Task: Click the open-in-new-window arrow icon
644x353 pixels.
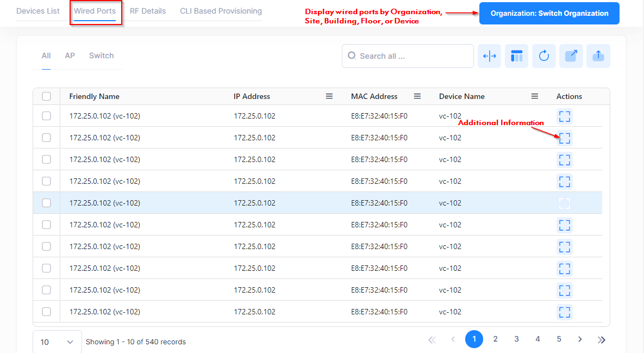Action: click(571, 56)
